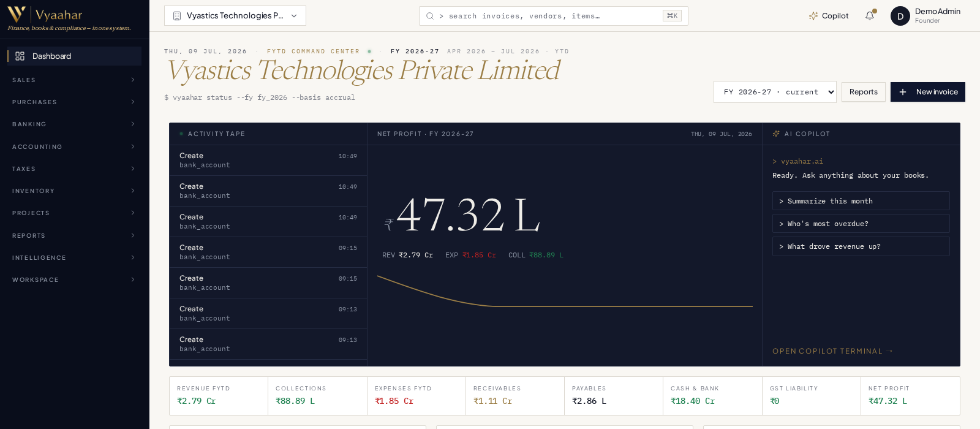980x429 pixels.
Task: Click the GST Liability card
Action: (x=812, y=396)
